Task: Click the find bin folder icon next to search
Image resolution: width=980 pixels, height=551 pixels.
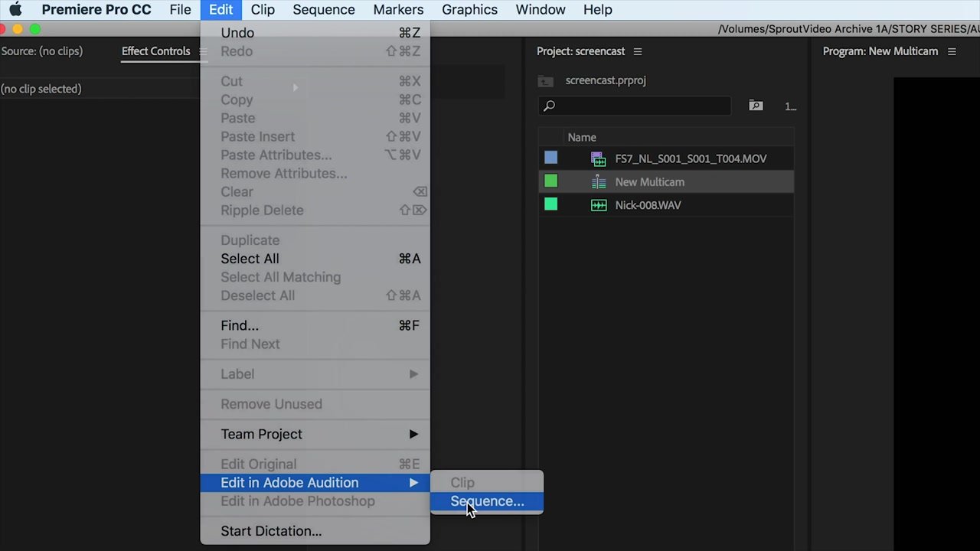Action: (756, 106)
